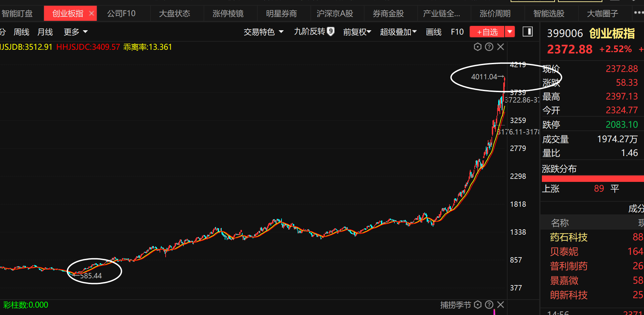Close the main chart indicator

[501, 47]
